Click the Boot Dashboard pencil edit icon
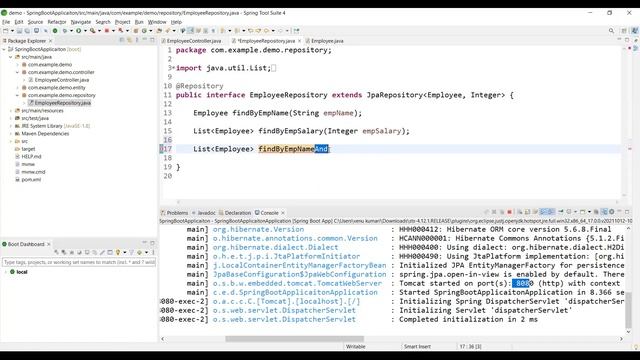Screen dimensions: 640x360 [x=102, y=252]
